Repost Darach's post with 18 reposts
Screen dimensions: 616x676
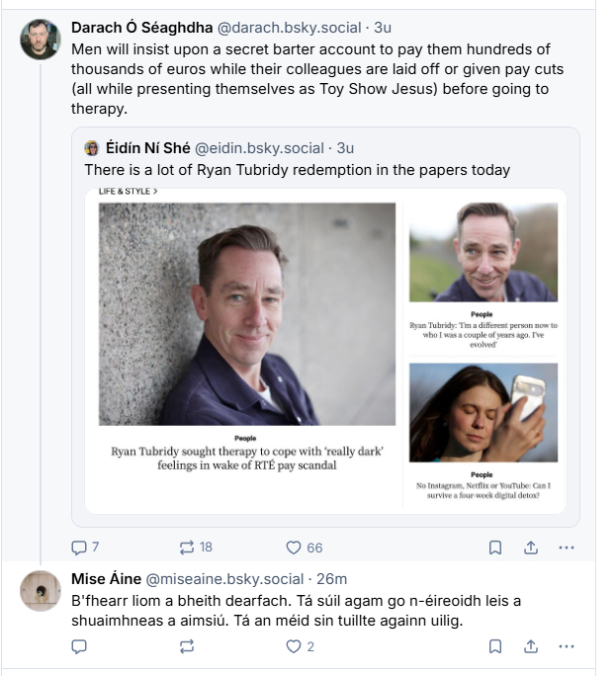tap(186, 547)
